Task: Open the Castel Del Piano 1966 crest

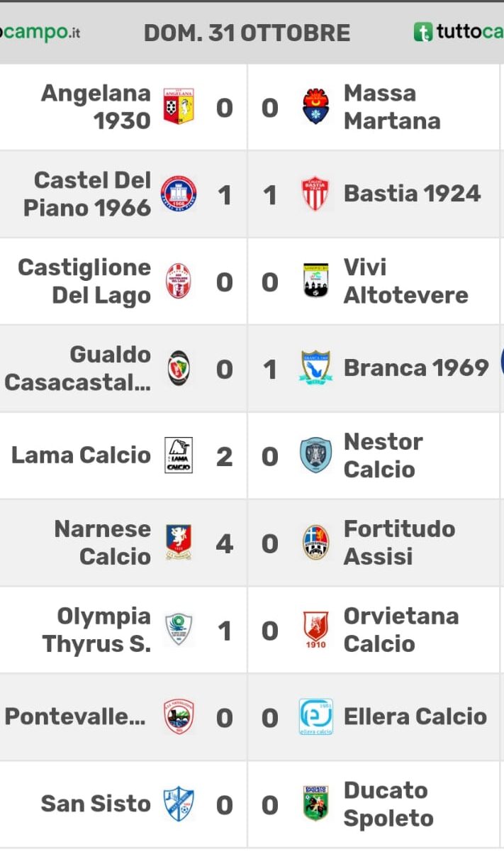Action: coord(179,194)
